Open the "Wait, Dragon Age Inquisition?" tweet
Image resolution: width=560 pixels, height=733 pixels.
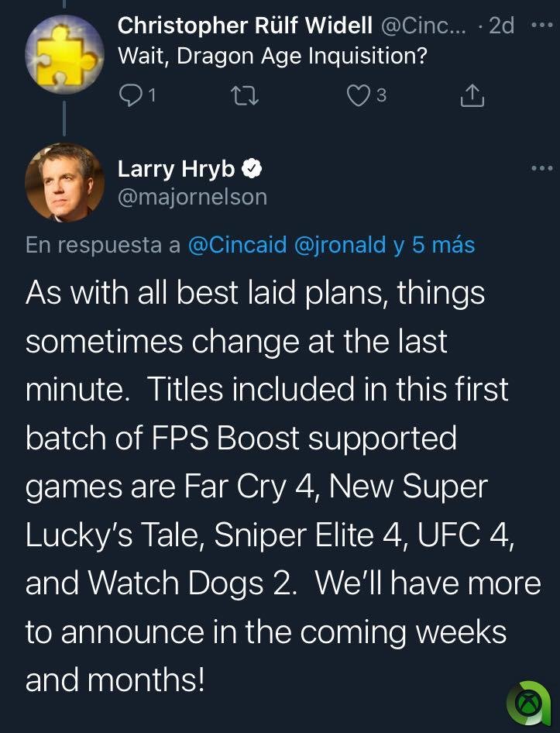click(272, 57)
